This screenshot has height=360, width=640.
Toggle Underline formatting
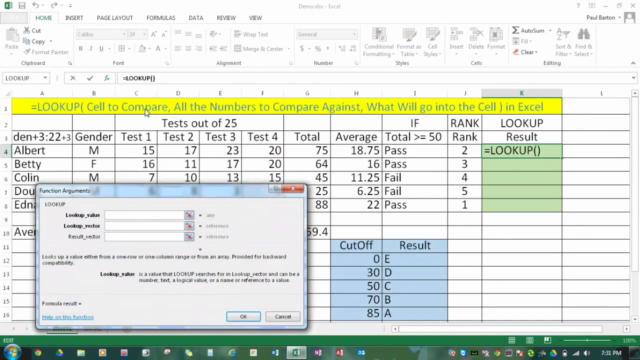101,49
